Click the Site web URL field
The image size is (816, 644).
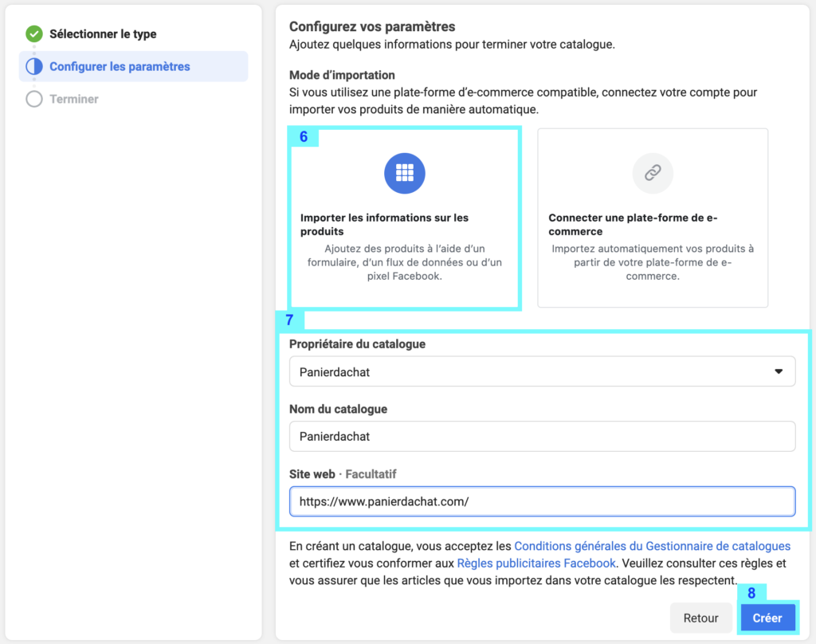pos(542,501)
